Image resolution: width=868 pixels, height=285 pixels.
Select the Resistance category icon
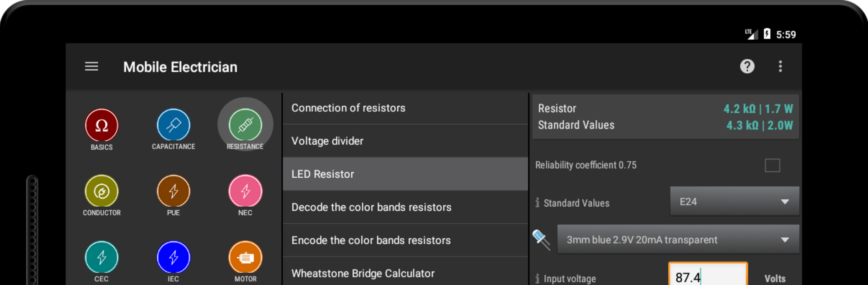pos(245,125)
